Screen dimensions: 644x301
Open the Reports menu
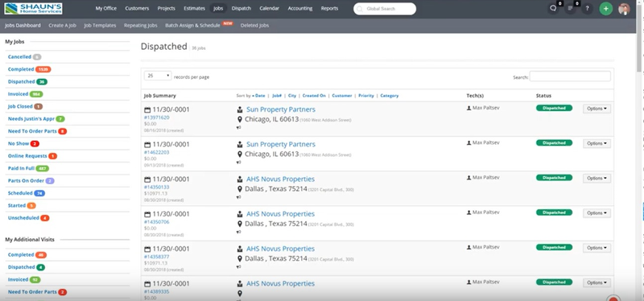[x=329, y=8]
